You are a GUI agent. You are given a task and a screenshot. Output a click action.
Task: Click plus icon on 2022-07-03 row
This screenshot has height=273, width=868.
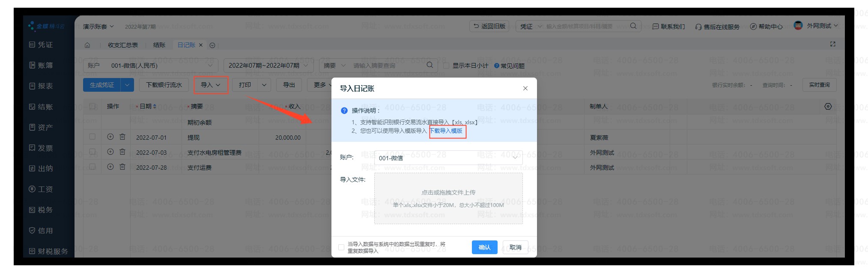110,152
